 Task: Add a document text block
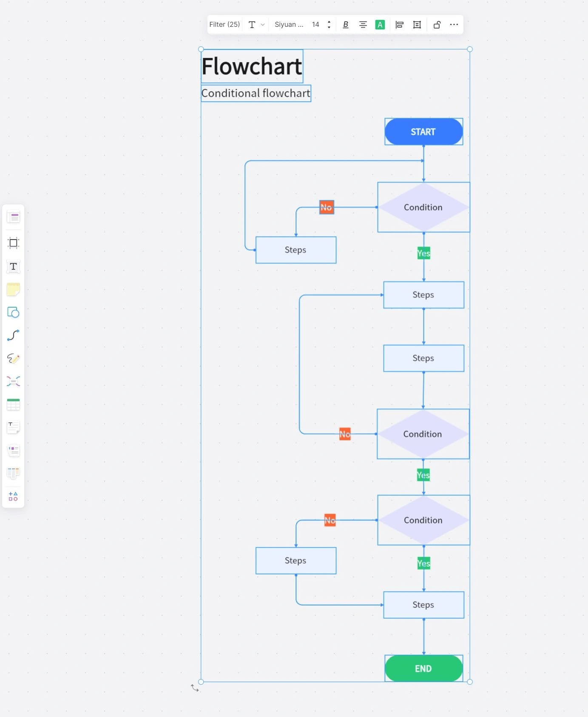point(13,427)
